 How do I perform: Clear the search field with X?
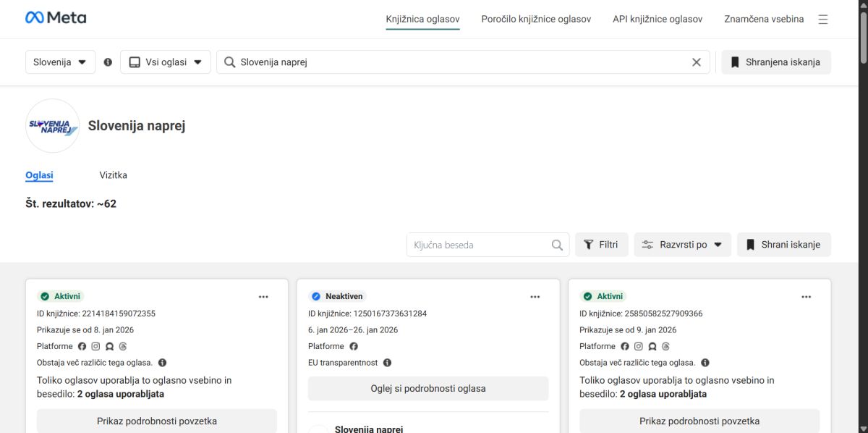[697, 62]
